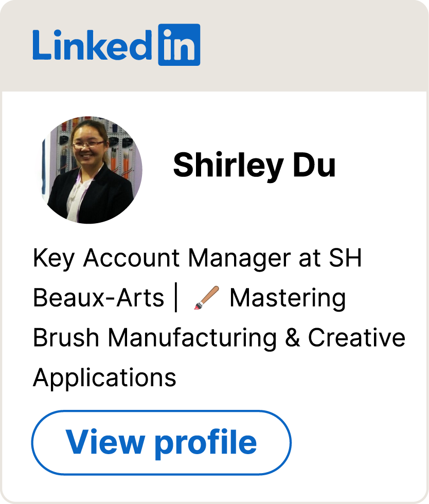Click the vertical bar separator after Beaux-Arts
Image resolution: width=429 pixels, height=504 pixels.
(x=176, y=298)
